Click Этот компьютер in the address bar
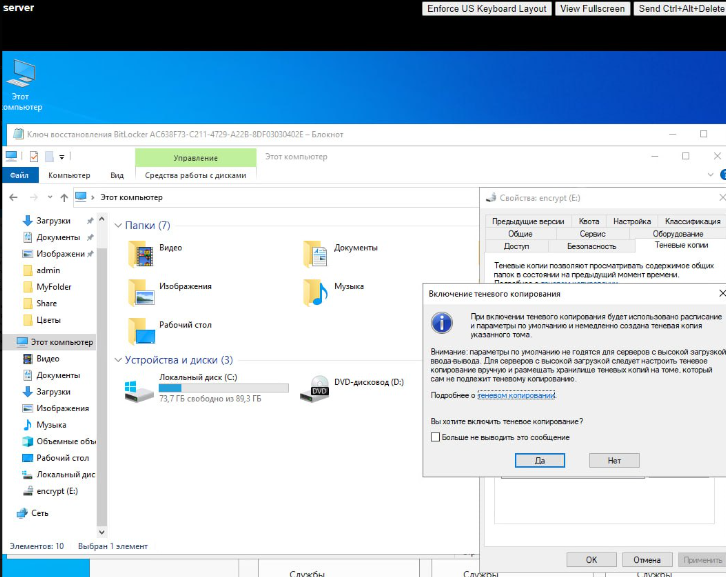Viewport: 726px width, 577px height. pos(131,197)
